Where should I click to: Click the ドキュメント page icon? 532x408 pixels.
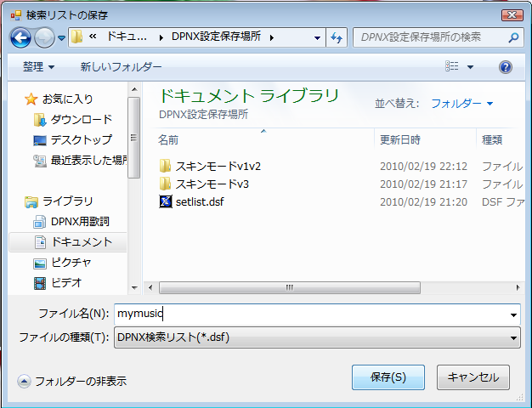click(x=40, y=242)
